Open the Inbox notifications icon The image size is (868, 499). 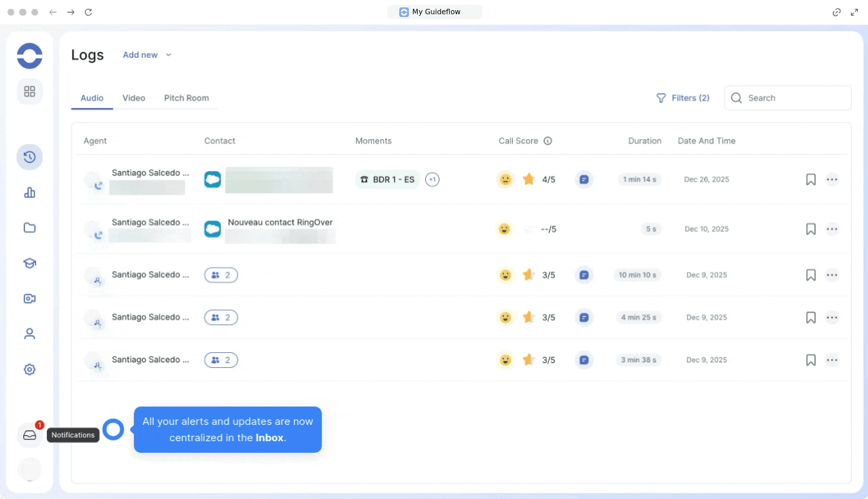[x=29, y=435]
